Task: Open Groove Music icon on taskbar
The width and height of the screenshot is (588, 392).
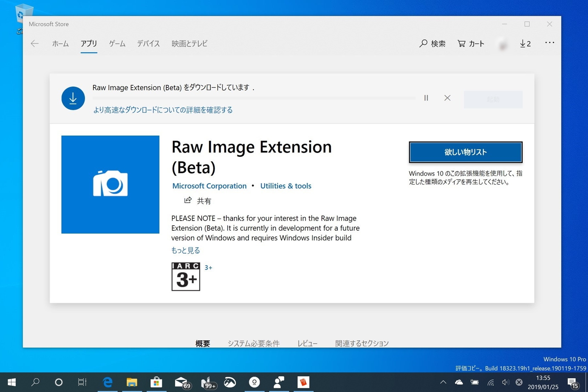Action: [254, 382]
